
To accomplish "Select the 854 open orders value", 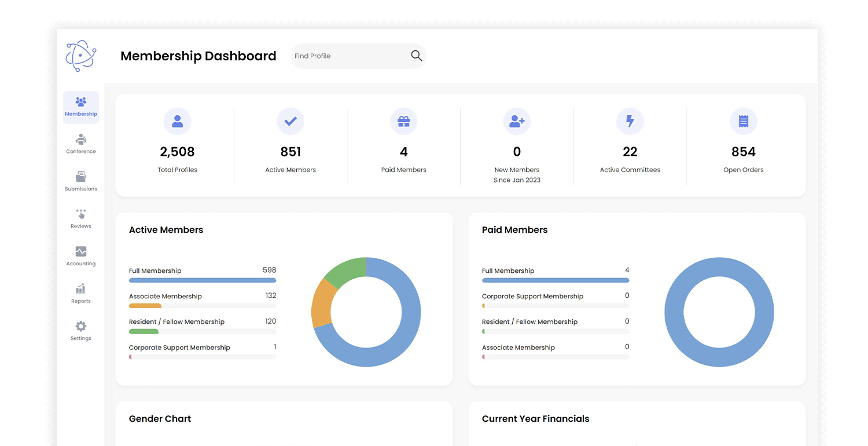I will click(744, 152).
